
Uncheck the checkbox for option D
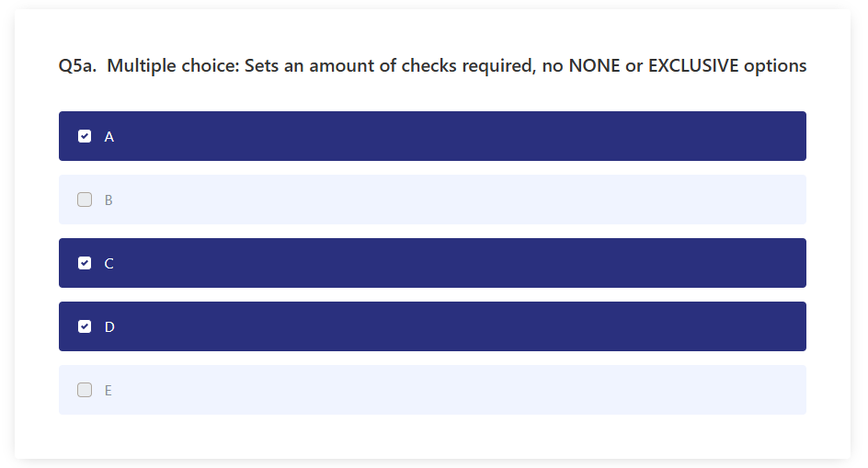click(85, 326)
